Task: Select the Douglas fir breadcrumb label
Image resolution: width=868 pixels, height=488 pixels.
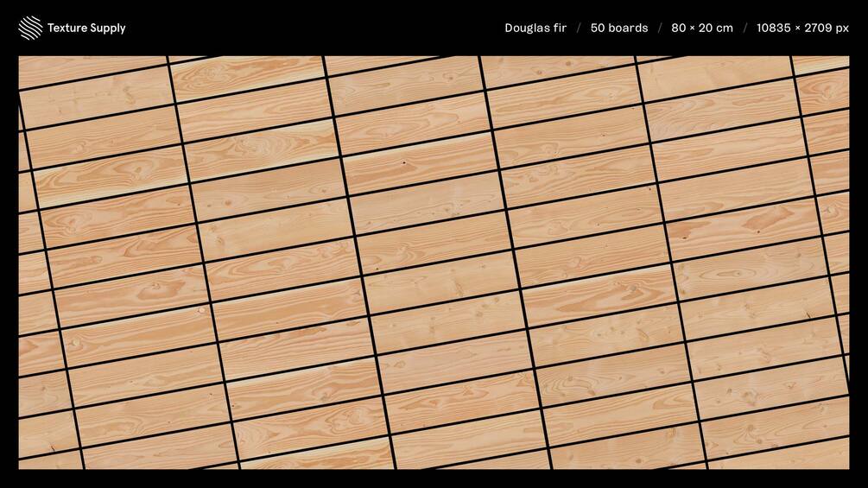Action: [535, 28]
